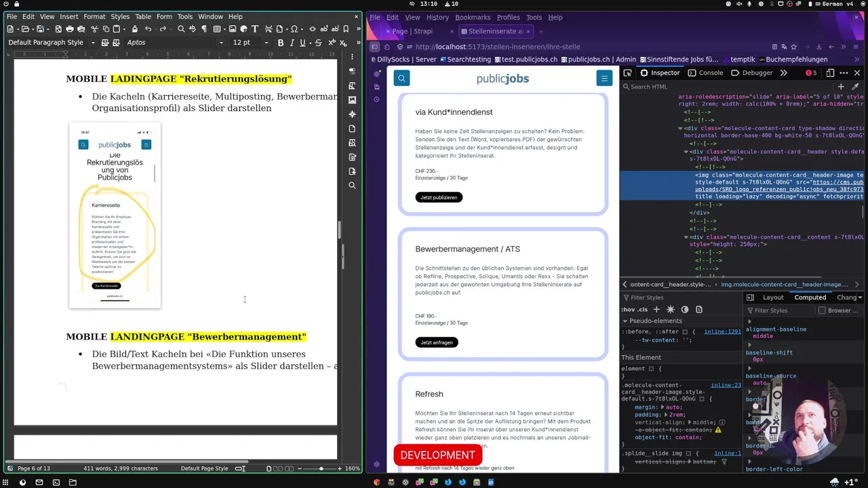868x488 pixels.
Task: Click Open document folder icon in Writer
Action: [x=24, y=29]
